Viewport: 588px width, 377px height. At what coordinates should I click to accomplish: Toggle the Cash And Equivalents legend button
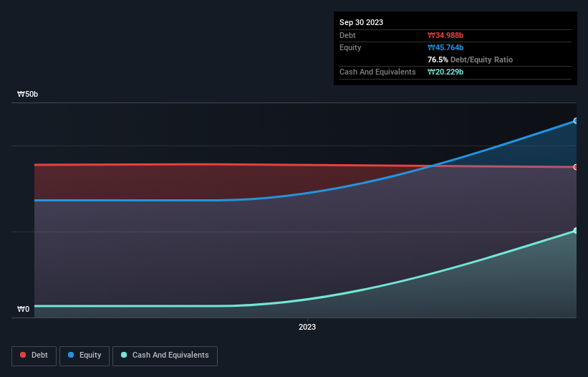[165, 355]
